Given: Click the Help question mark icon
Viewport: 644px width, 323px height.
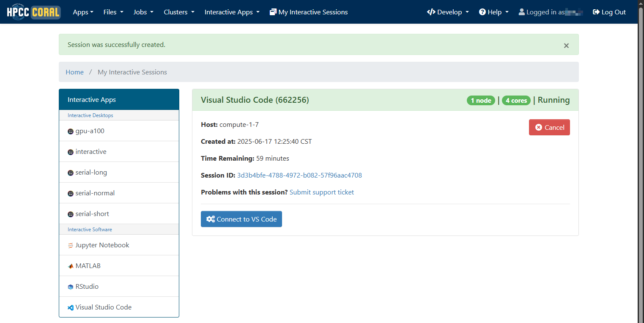Looking at the screenshot, I should pyautogui.click(x=482, y=12).
